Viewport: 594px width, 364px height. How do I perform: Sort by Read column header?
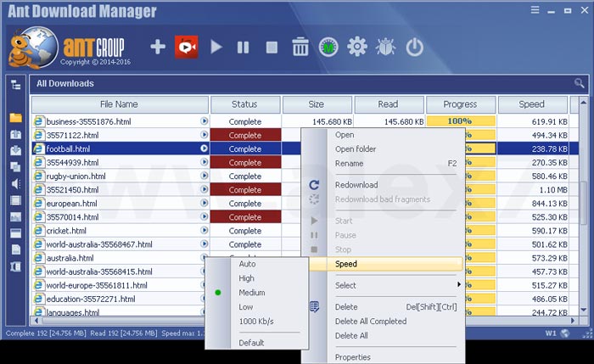point(389,104)
